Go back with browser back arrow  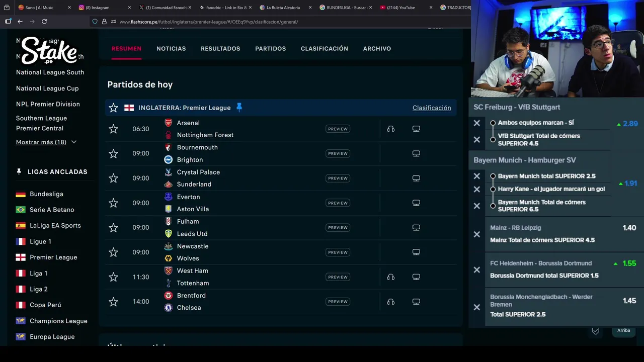(20, 22)
